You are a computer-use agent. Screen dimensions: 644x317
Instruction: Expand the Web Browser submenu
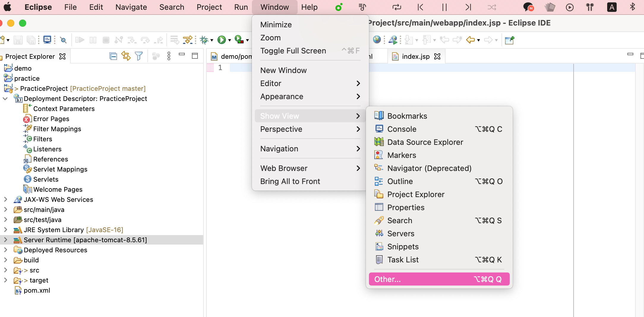(310, 168)
